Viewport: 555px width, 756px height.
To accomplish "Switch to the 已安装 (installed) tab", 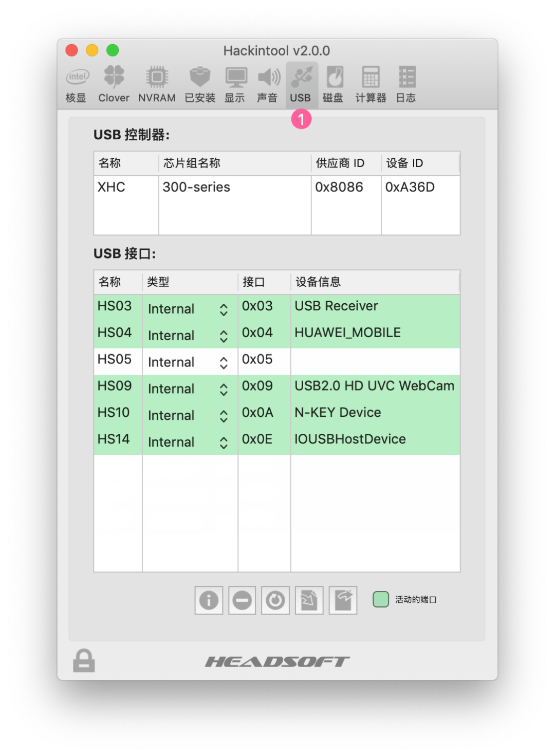I will click(x=199, y=84).
